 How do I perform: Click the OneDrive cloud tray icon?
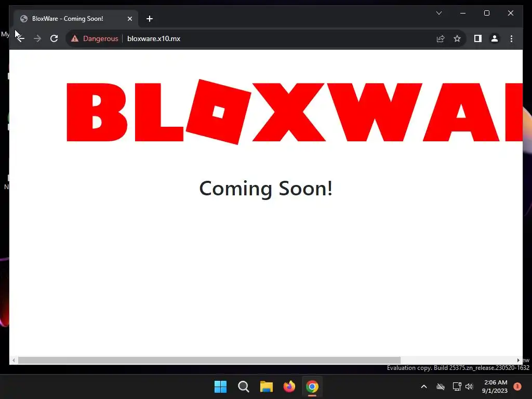pyautogui.click(x=441, y=387)
